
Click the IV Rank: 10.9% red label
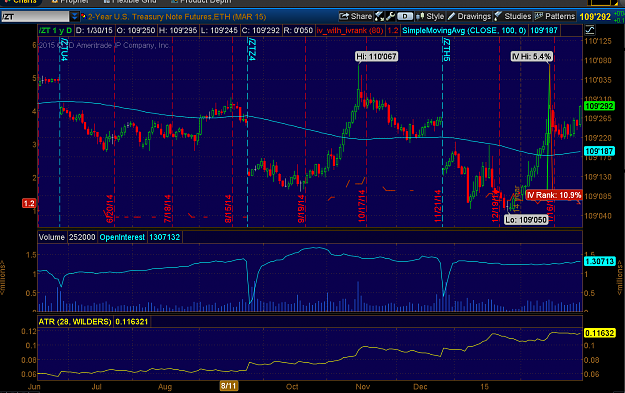[x=554, y=195]
